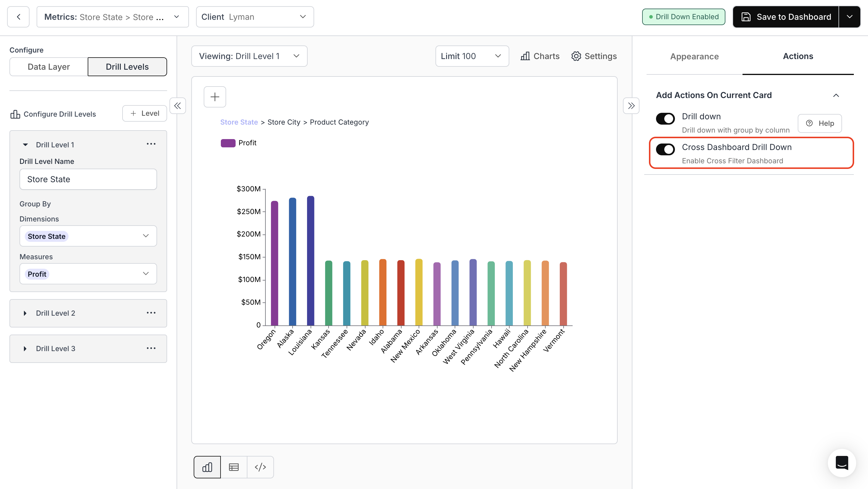
Task: Switch to table view icon
Action: 234,467
